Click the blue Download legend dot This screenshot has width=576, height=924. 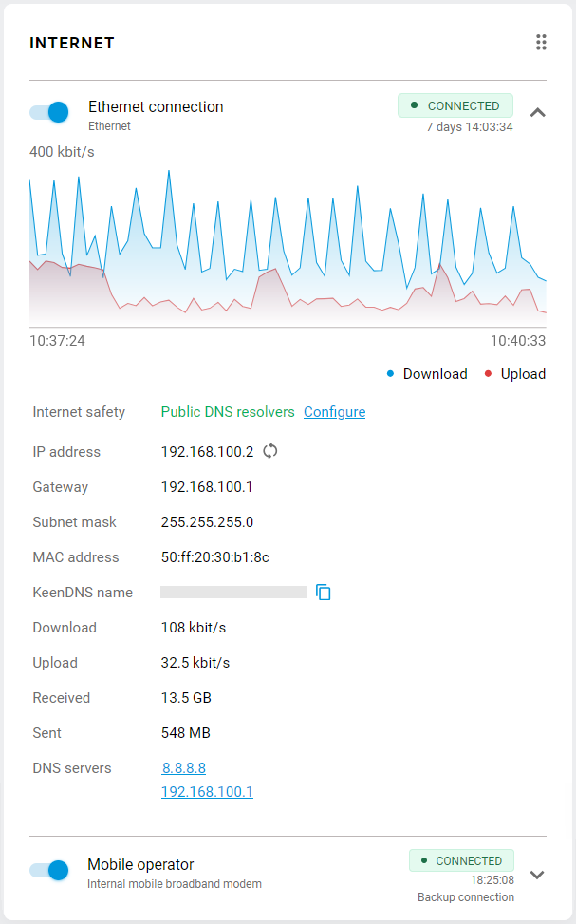coord(389,373)
